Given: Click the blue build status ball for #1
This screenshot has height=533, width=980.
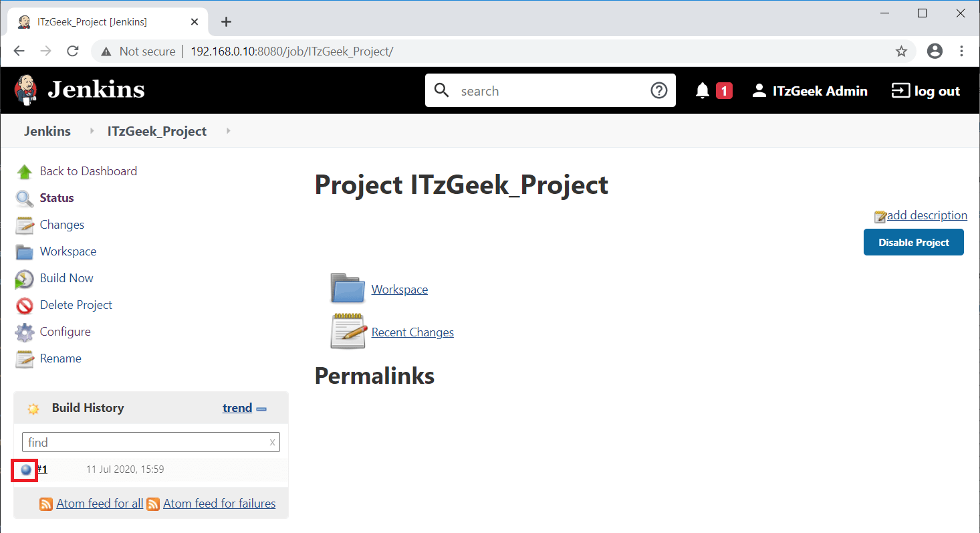Looking at the screenshot, I should [26, 469].
